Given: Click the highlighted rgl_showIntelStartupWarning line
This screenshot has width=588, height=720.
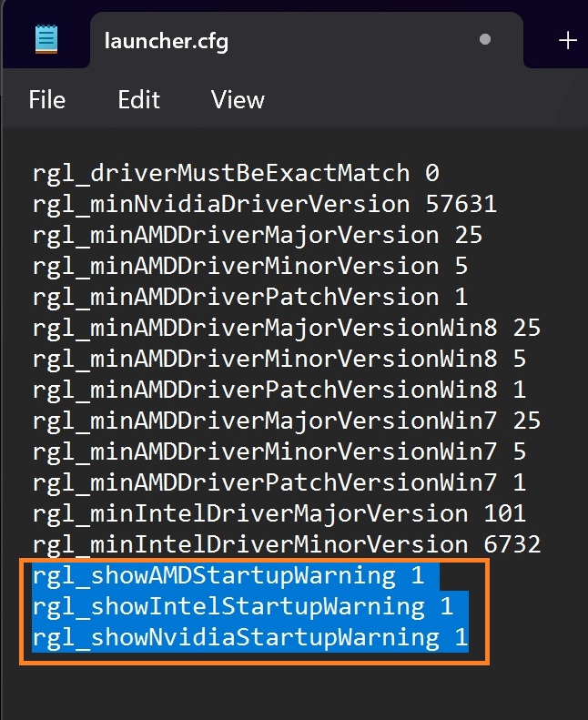Looking at the screenshot, I should tap(242, 606).
